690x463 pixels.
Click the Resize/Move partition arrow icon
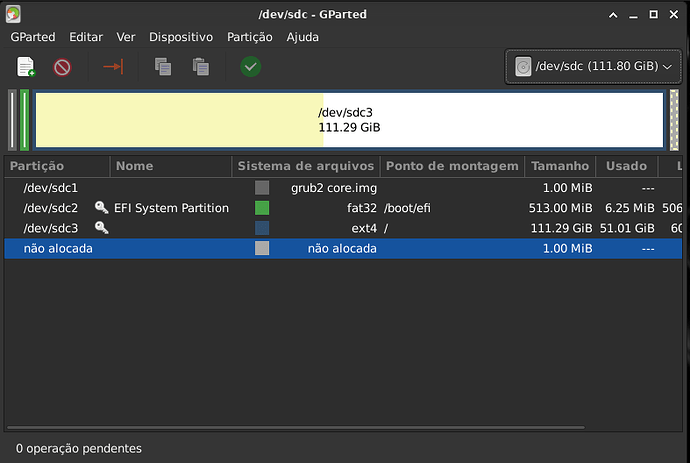tap(112, 67)
